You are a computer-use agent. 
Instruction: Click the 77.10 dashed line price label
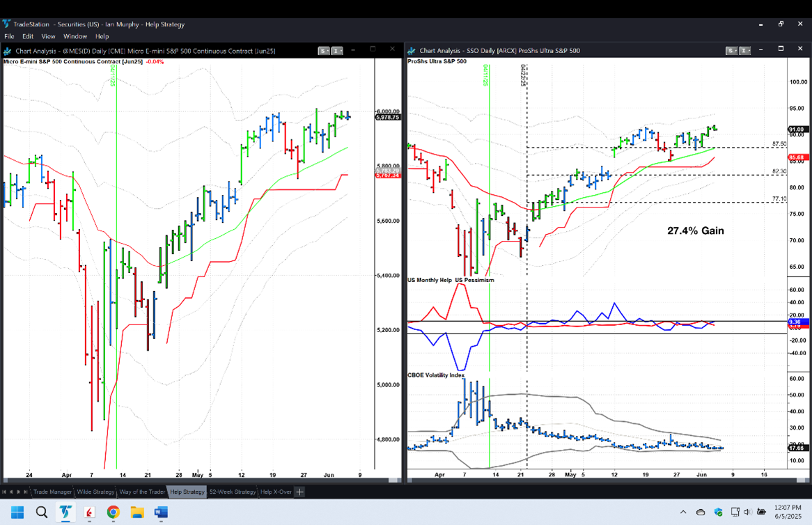click(779, 199)
